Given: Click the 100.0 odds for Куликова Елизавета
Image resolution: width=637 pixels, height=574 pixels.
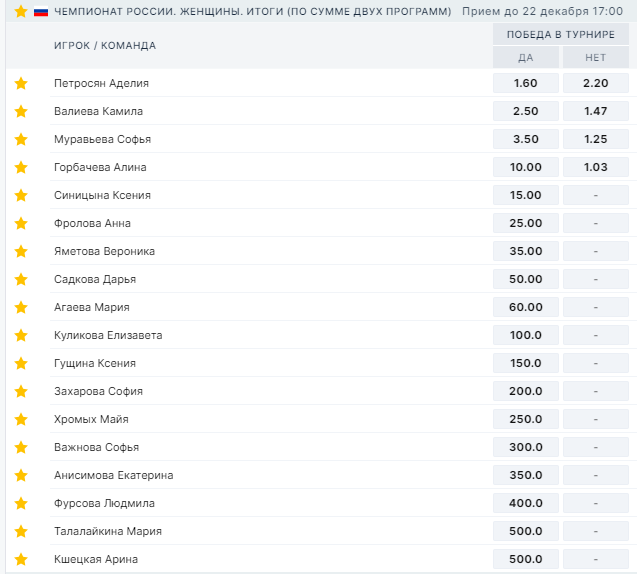Looking at the screenshot, I should pyautogui.click(x=526, y=335).
